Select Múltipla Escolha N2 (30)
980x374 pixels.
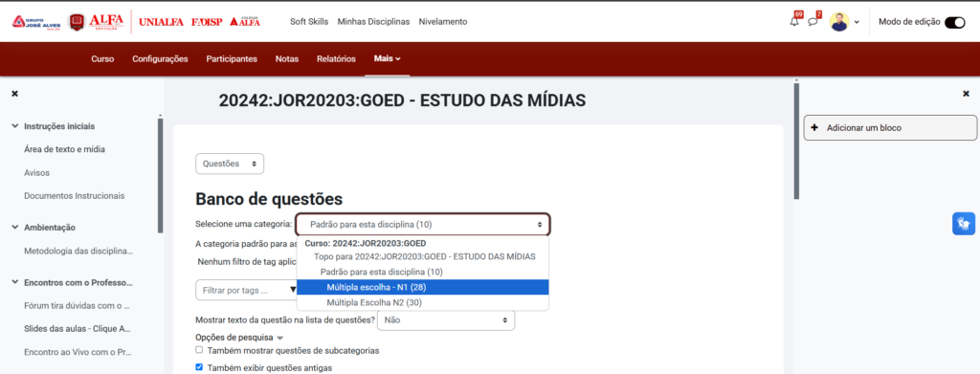click(x=422, y=303)
